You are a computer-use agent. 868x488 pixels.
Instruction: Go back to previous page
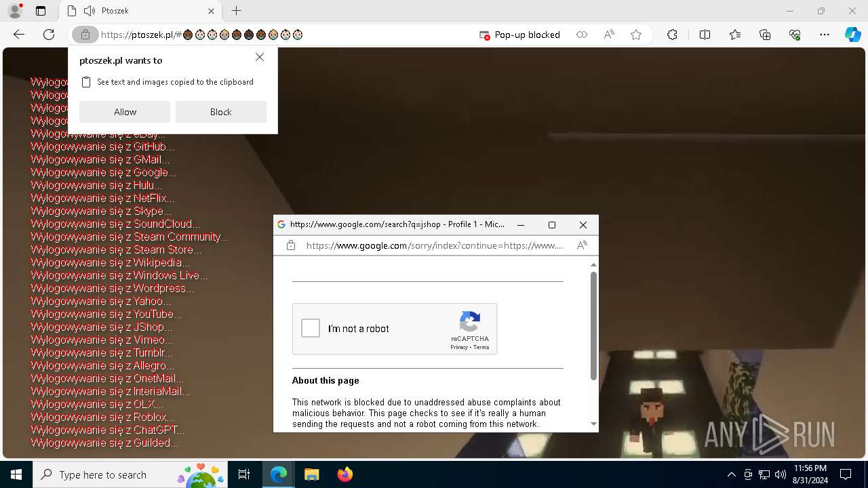[19, 35]
